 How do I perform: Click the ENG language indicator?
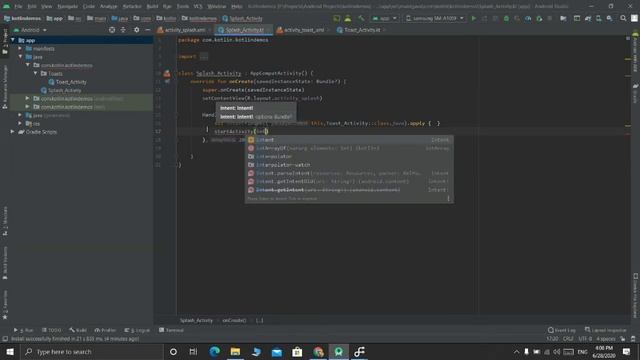tap(582, 351)
